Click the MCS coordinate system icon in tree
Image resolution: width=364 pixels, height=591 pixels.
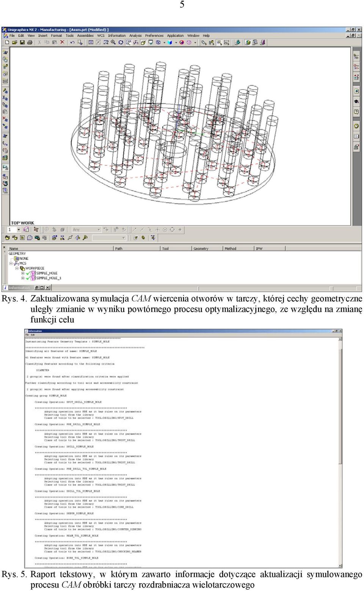point(17,263)
